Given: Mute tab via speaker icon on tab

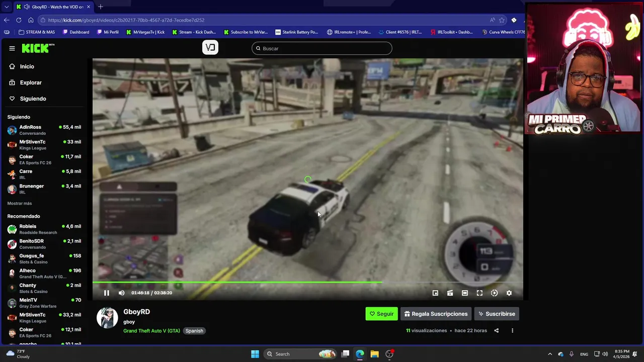Looking at the screenshot, I should 26,7.
